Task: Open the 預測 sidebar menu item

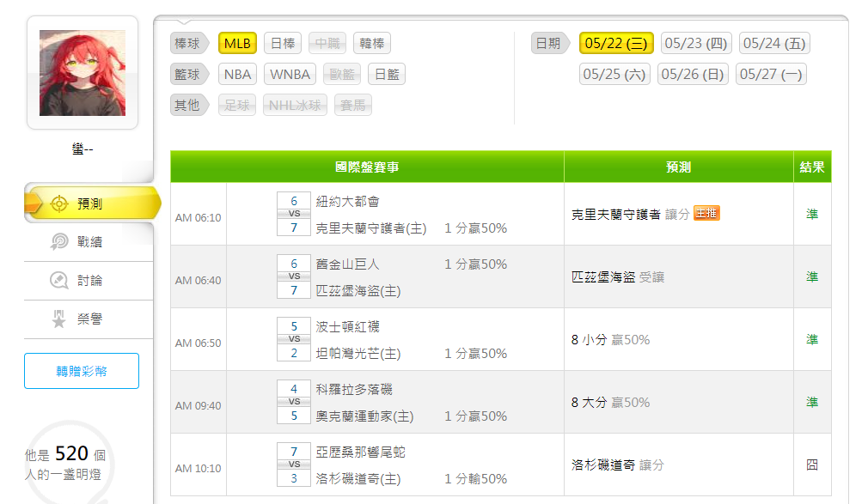Action: coord(91,203)
